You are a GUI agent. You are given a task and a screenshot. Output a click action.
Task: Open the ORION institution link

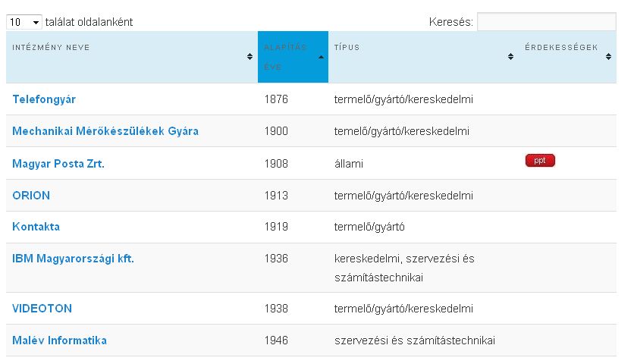tap(31, 195)
